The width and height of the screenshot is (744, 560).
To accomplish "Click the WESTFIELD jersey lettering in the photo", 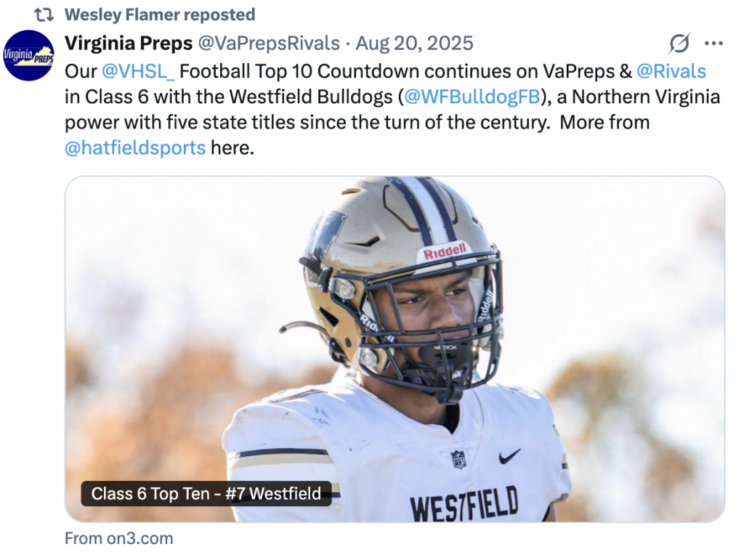I will point(464,503).
